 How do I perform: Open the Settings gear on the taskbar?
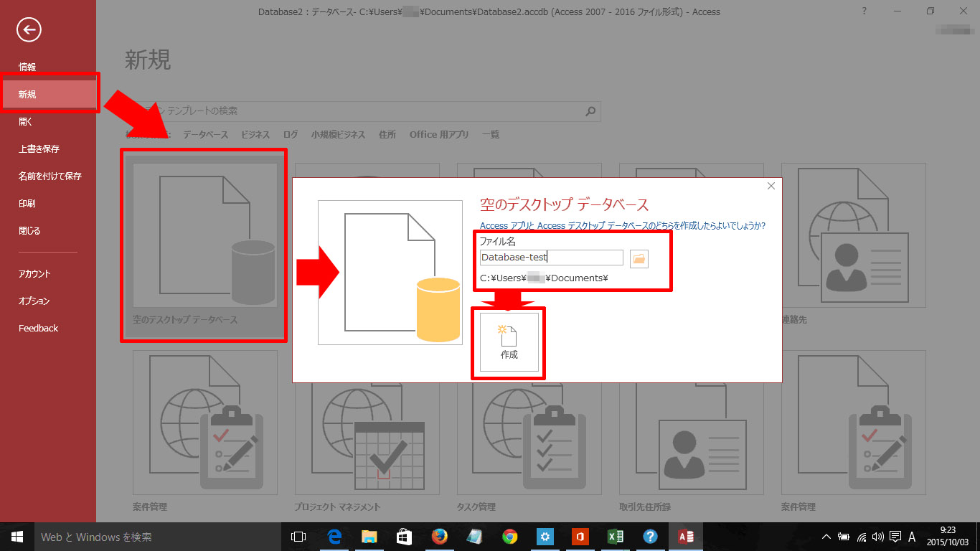tap(545, 537)
